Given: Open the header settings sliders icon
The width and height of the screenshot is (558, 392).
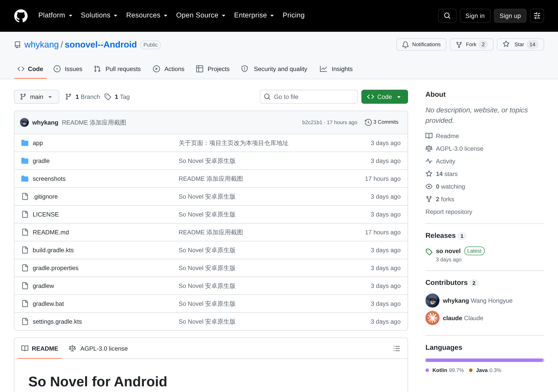Looking at the screenshot, I should [x=537, y=16].
